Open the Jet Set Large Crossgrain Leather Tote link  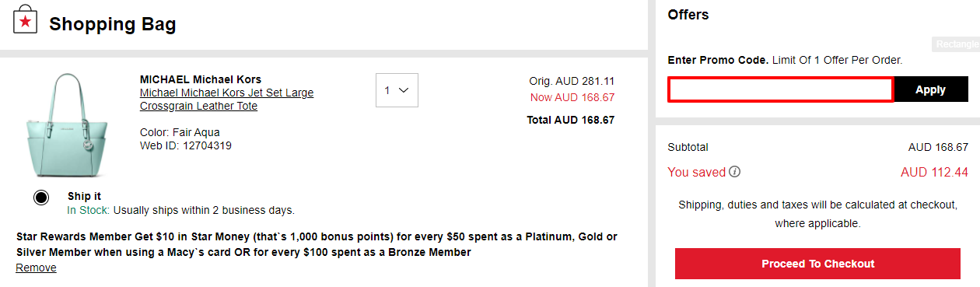point(226,100)
